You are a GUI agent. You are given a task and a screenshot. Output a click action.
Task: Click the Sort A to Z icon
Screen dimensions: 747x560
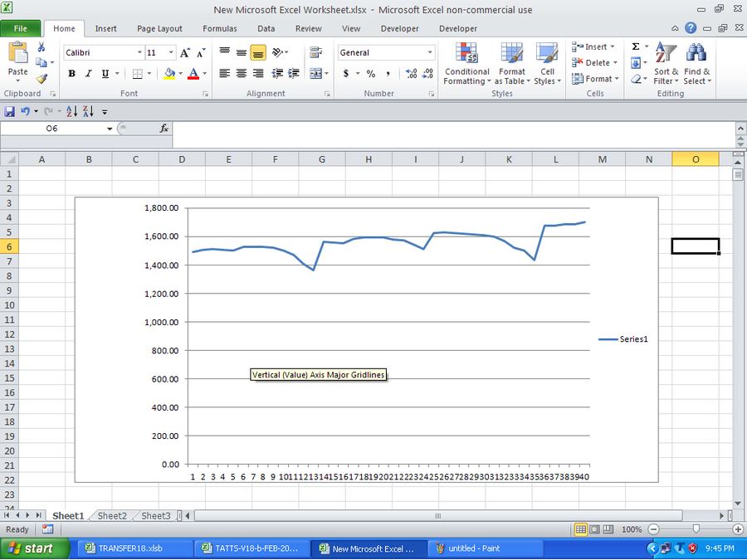pos(71,111)
